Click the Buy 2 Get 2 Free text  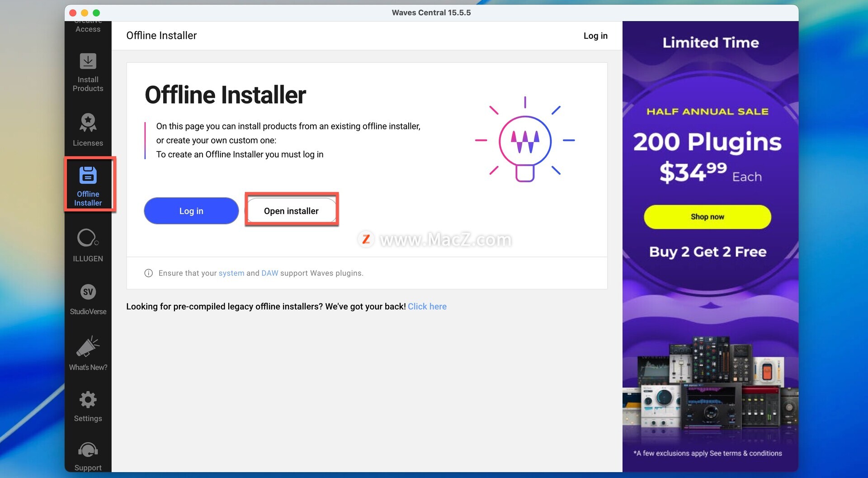tap(708, 251)
